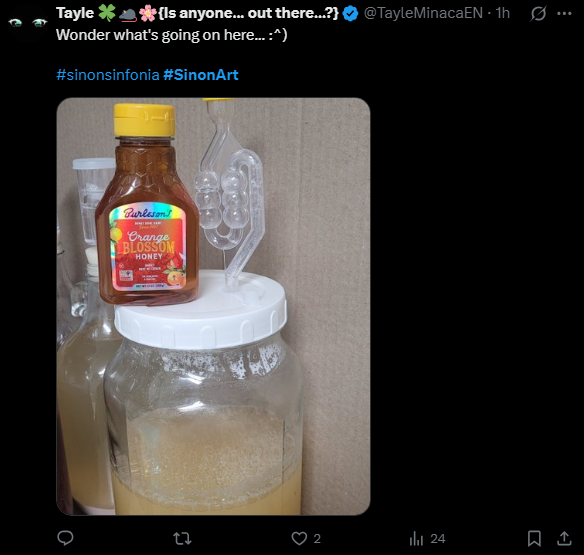Image resolution: width=584 pixels, height=555 pixels.
Task: Open the share upload icon
Action: tap(564, 538)
